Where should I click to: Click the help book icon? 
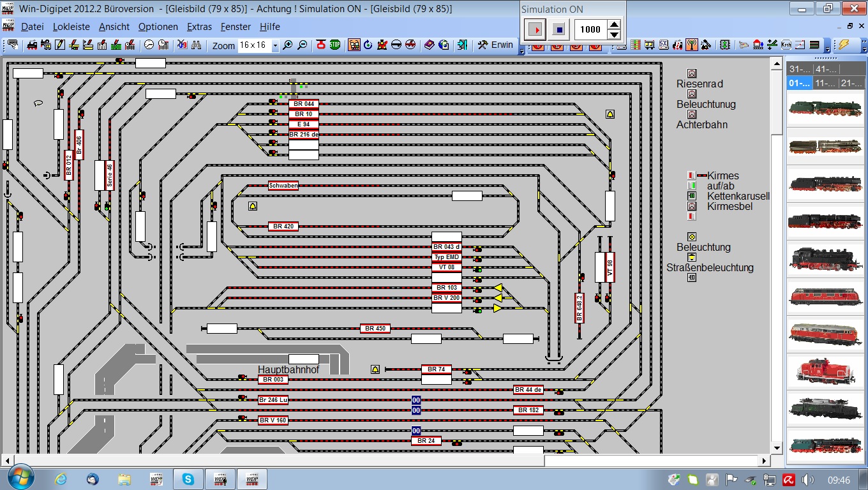click(429, 45)
